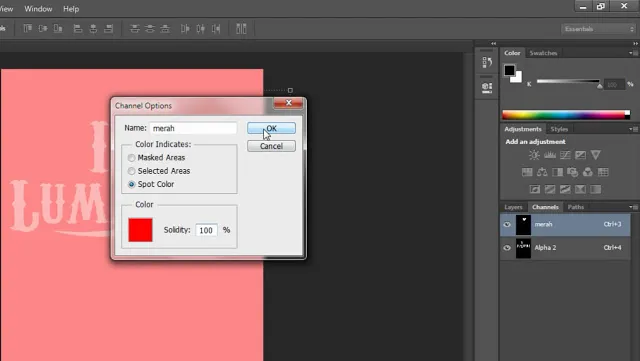The image size is (640, 361).
Task: Add a Curves adjustment icon
Action: click(565, 155)
